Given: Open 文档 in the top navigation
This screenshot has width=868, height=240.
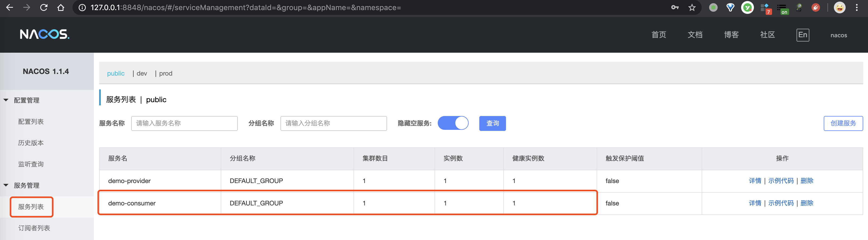Looking at the screenshot, I should click(x=695, y=35).
